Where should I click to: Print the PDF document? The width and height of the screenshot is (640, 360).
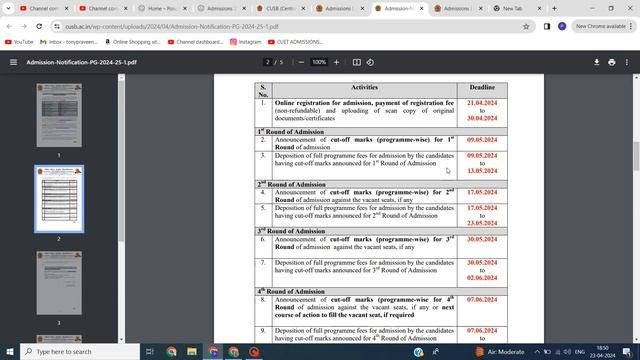[611, 62]
